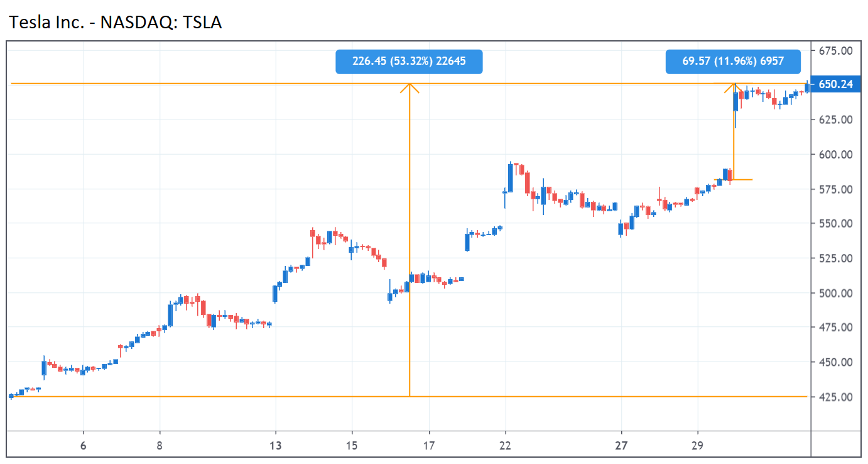Select date 8 on the time axis
This screenshot has height=464, width=868.
pyautogui.click(x=160, y=445)
